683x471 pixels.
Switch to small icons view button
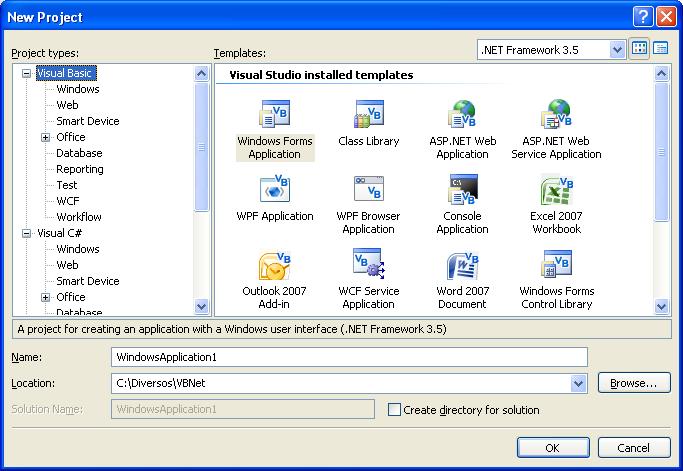click(x=661, y=49)
